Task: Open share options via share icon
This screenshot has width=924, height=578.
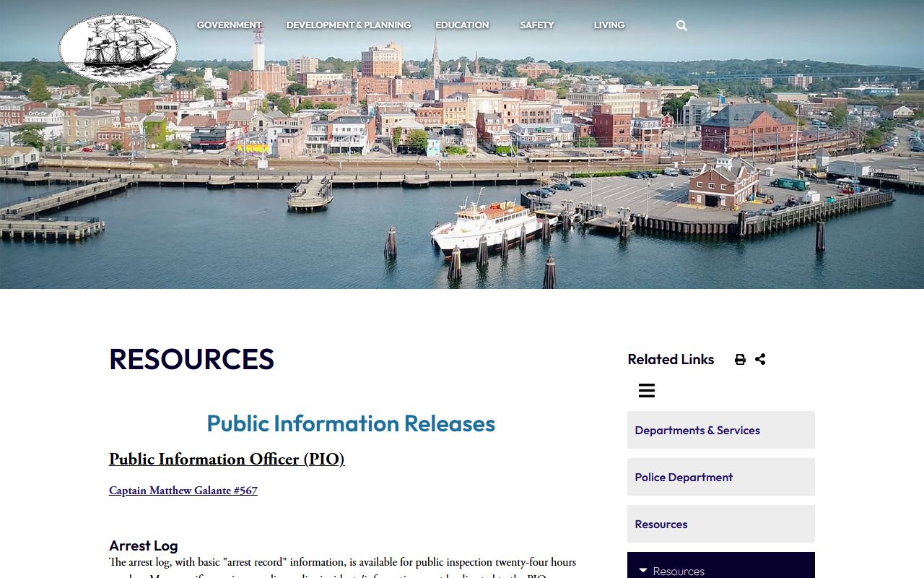Action: tap(760, 359)
